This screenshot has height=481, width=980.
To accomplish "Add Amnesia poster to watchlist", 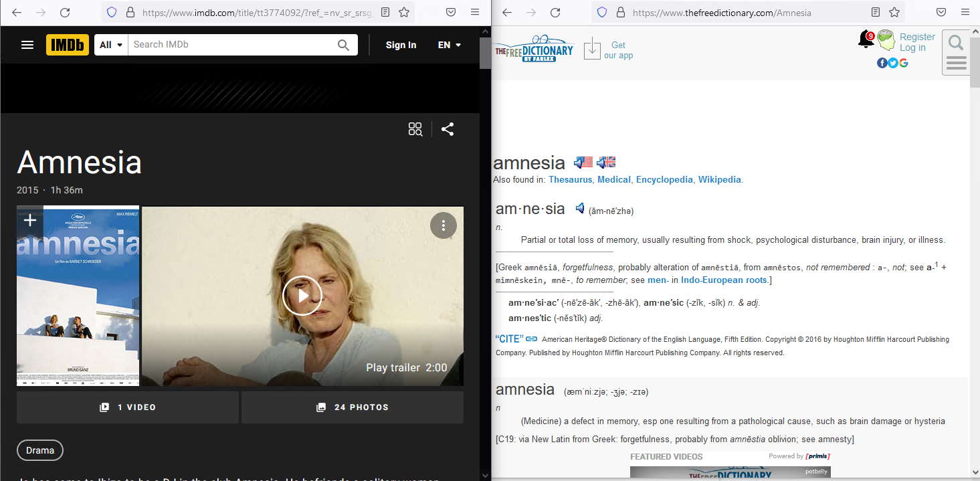I will click(30, 220).
